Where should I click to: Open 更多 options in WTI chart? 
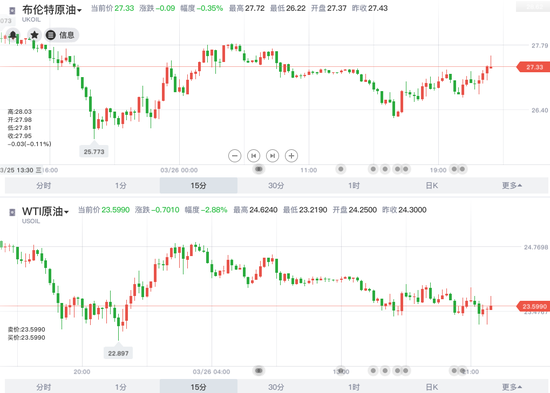(x=511, y=387)
